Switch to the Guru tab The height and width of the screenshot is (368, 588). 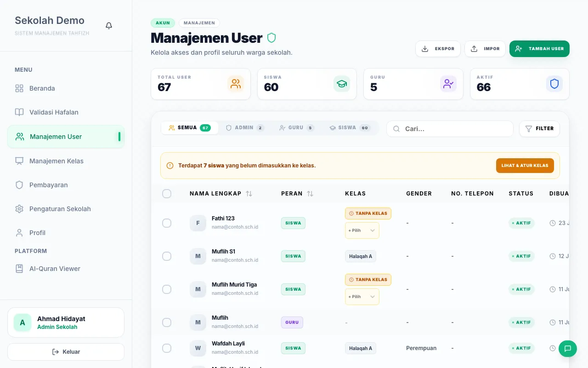[x=297, y=128]
